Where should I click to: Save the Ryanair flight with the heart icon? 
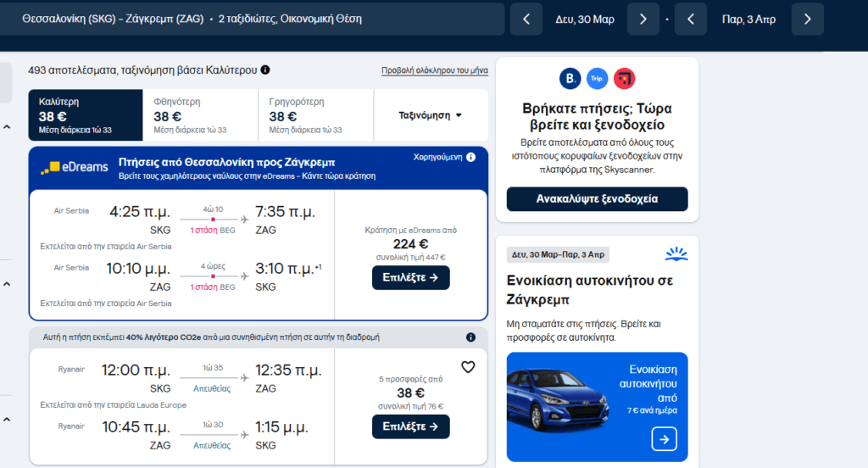pos(468,367)
